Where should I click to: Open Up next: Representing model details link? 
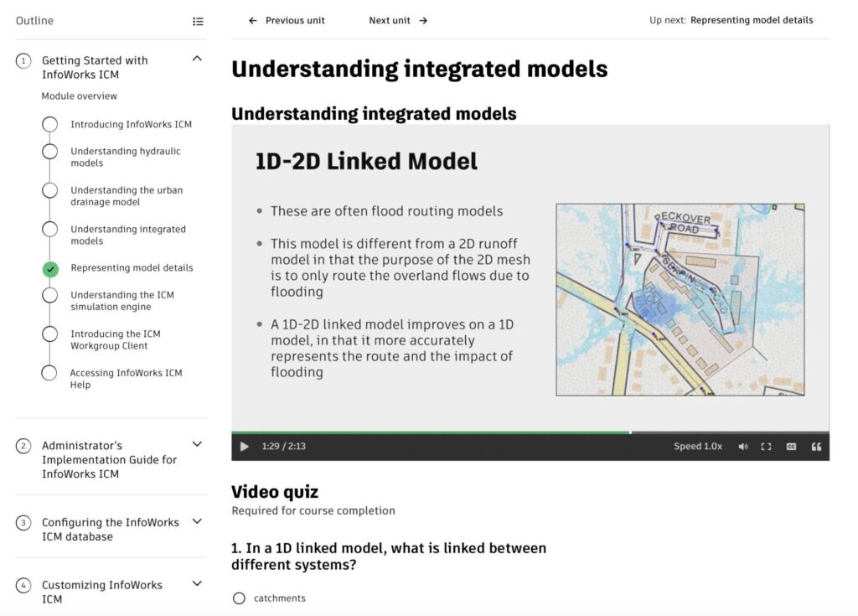pos(752,20)
